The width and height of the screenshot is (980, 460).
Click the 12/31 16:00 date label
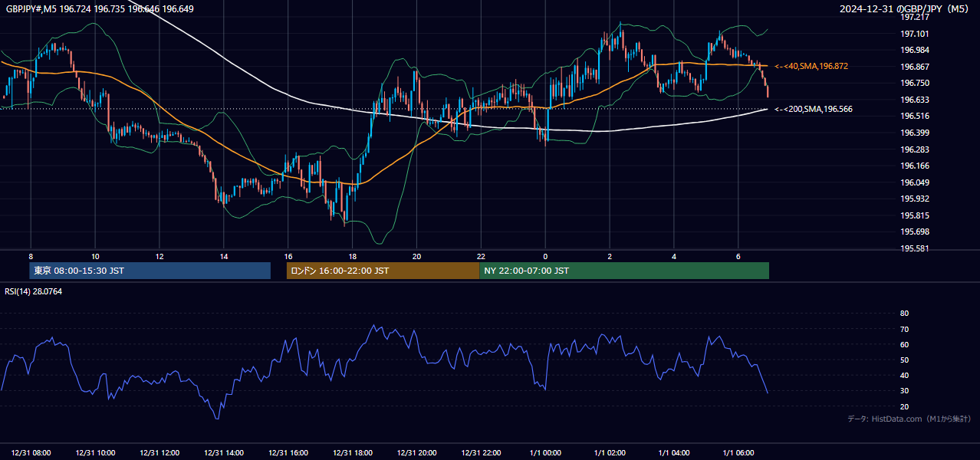click(x=288, y=453)
